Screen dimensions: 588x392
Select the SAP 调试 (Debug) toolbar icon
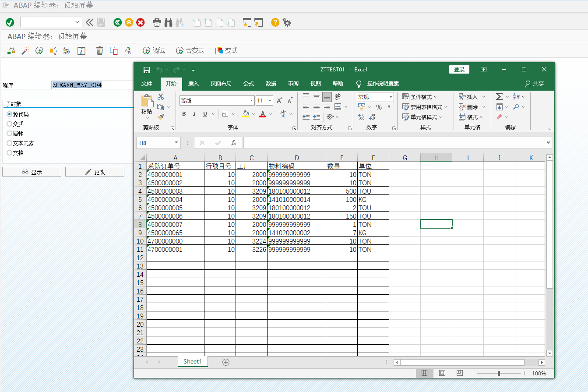point(154,50)
